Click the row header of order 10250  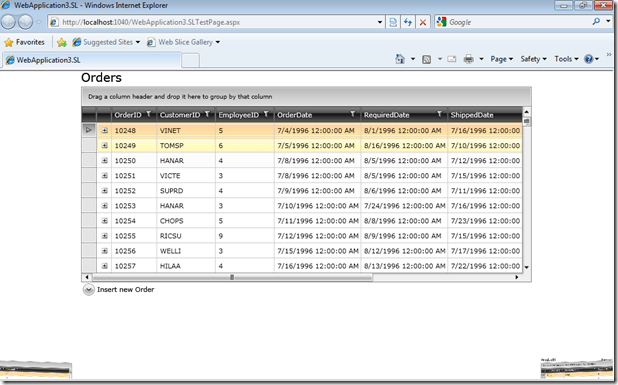(89, 160)
